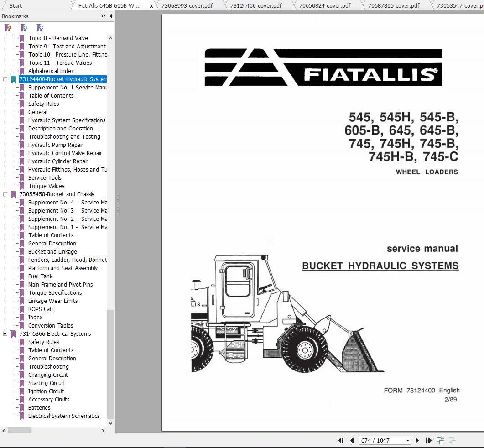
Task: Click bookmark icon beside 73055458-Bucket and Chassis
Action: 13,194
